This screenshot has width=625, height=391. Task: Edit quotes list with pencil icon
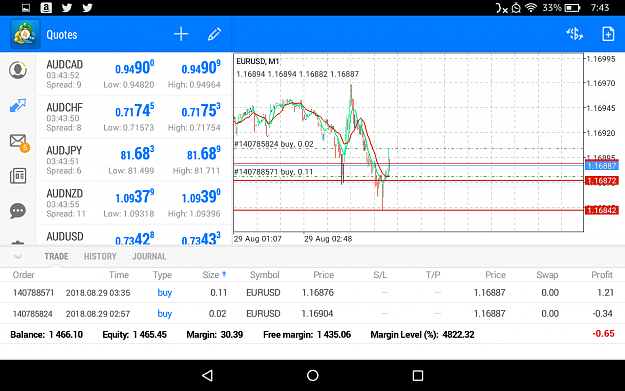coord(214,34)
